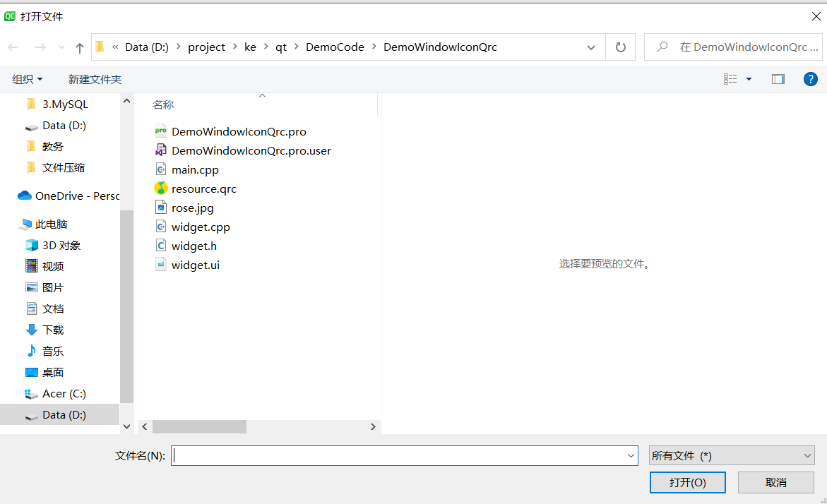
Task: Select resource.qrc file
Action: tap(203, 188)
